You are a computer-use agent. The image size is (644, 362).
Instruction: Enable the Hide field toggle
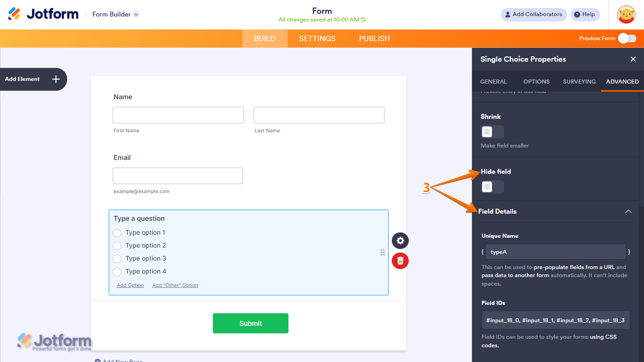tap(492, 187)
